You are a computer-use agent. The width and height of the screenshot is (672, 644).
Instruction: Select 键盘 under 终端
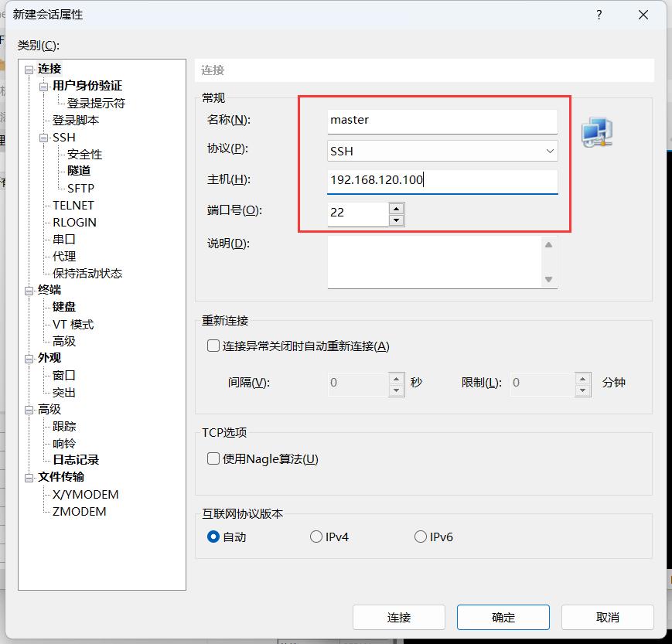pos(64,307)
